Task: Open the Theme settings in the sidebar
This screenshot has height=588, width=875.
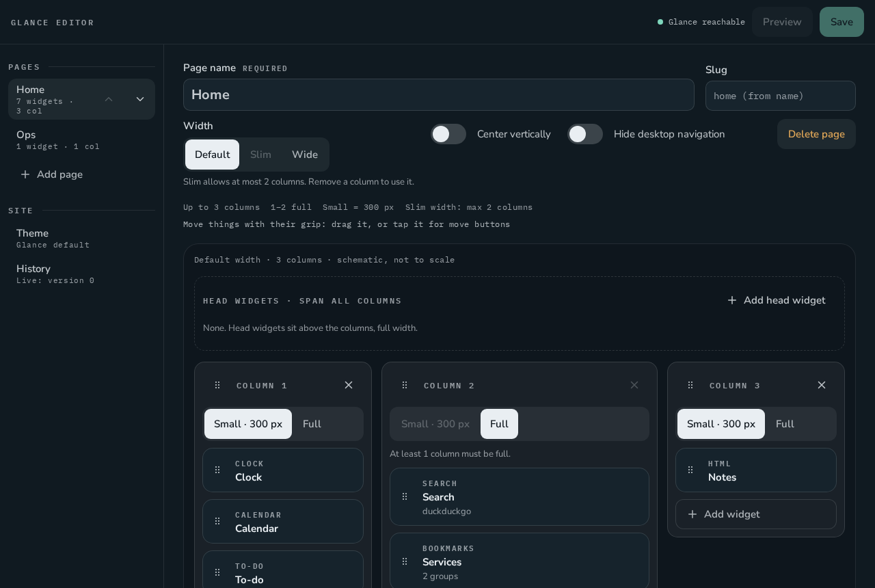Action: [81, 238]
